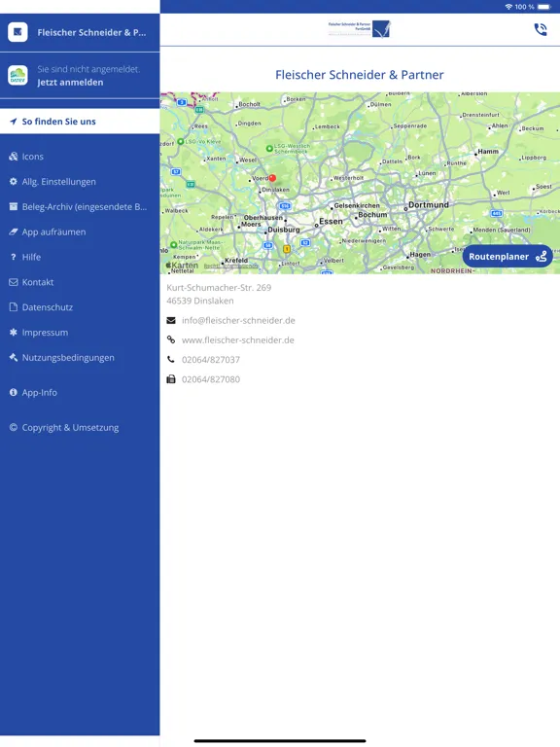Select the 'Jetzt anmelden' login link
560x747 pixels.
[x=70, y=83]
